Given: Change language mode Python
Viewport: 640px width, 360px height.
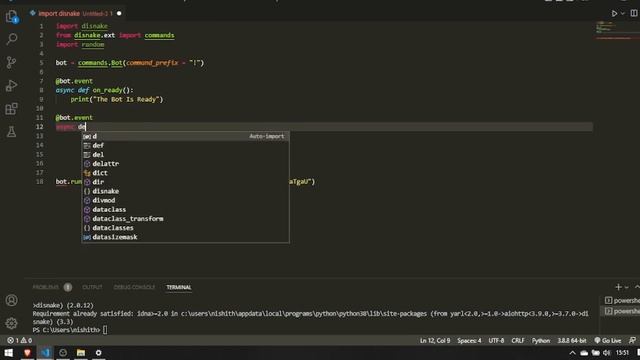Looking at the screenshot, I should coord(541,340).
